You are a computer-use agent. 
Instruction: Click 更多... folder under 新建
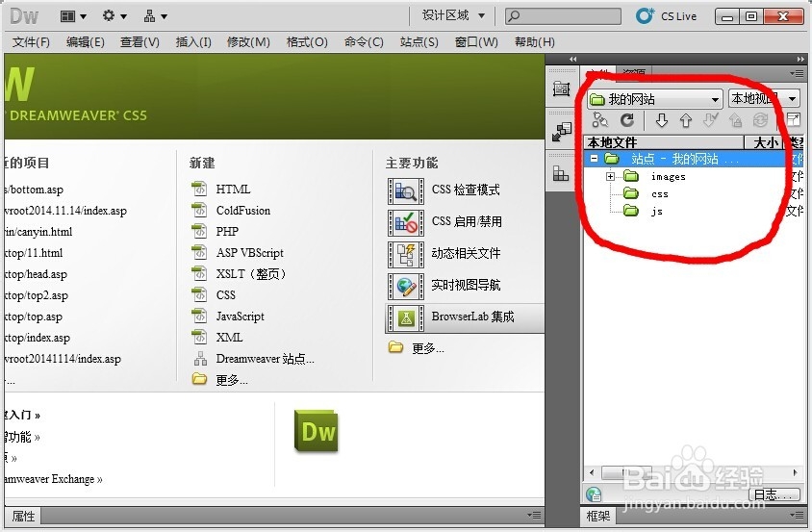[199, 379]
